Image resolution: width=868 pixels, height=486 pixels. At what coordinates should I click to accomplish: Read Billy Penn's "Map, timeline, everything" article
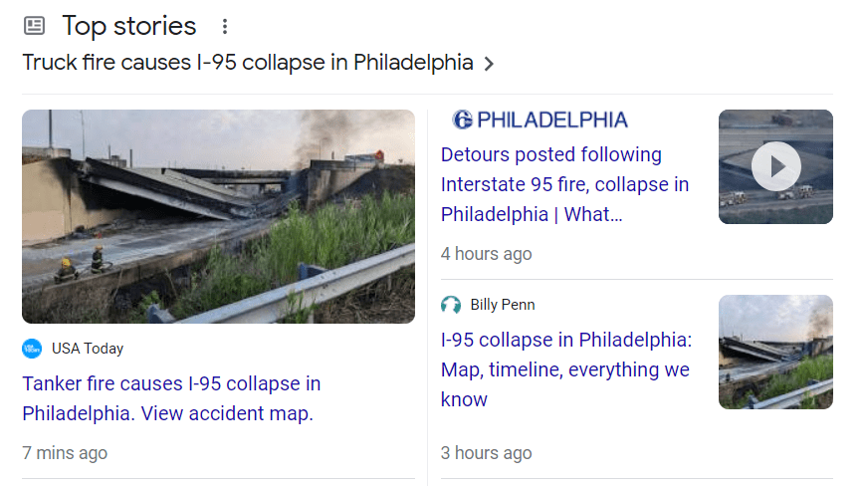pyautogui.click(x=564, y=369)
